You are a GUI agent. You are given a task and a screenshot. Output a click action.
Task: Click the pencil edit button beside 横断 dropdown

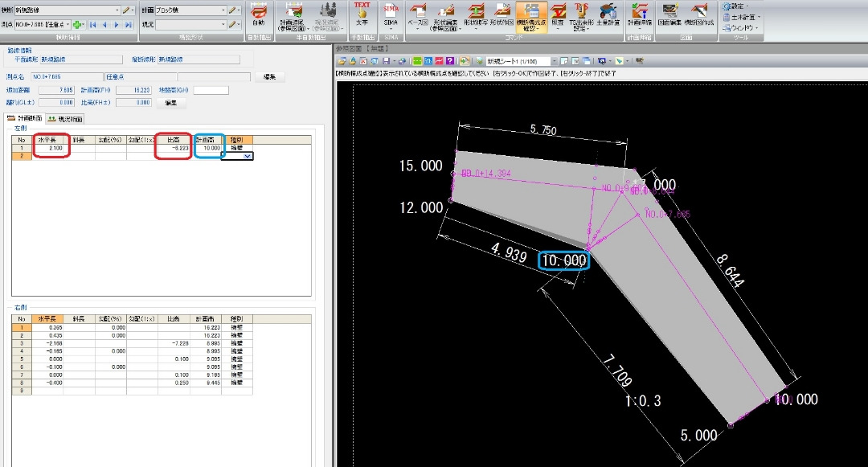127,10
